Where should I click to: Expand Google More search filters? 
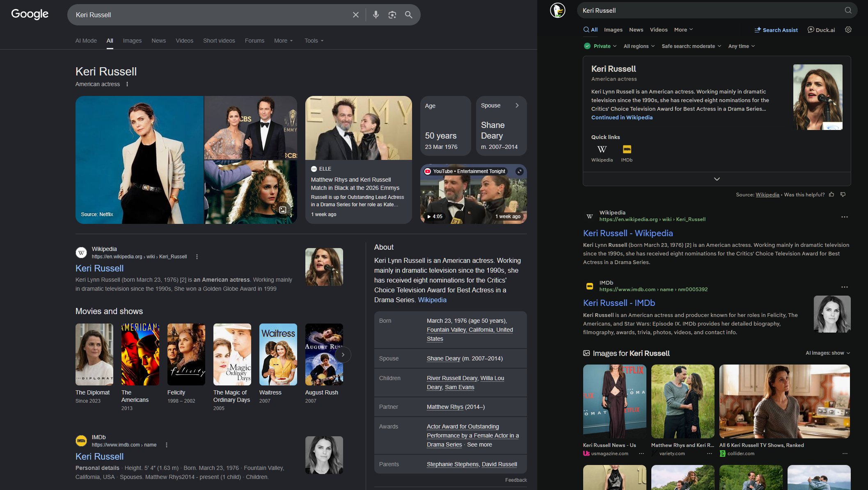(284, 41)
